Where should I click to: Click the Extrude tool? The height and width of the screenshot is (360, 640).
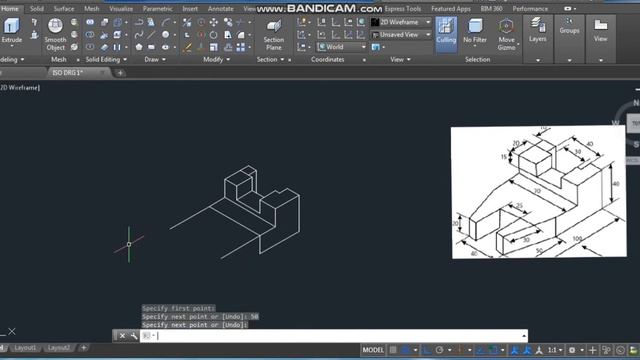point(11,31)
